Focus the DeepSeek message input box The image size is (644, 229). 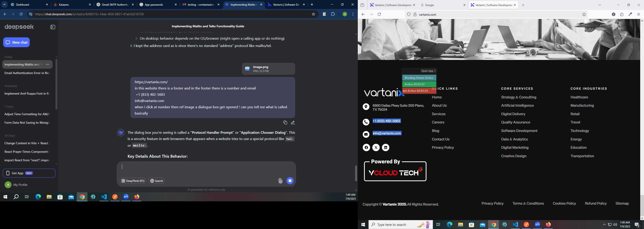tap(206, 167)
